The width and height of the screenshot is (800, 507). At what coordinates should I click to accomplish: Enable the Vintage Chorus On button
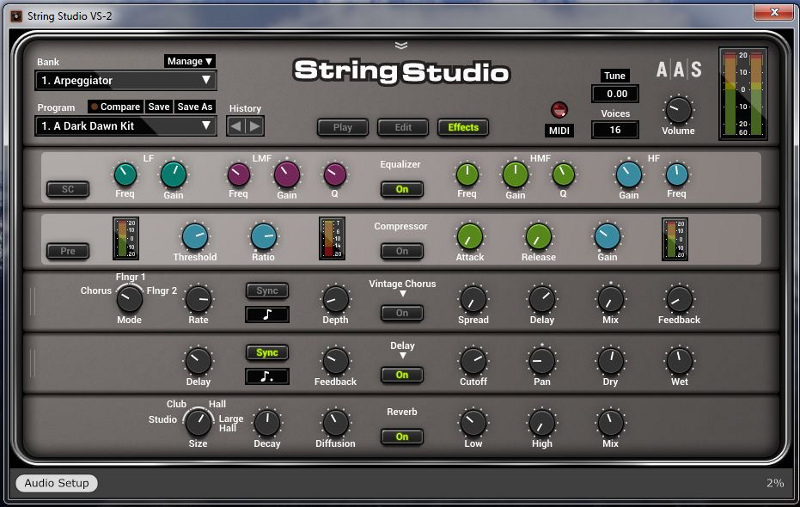pyautogui.click(x=402, y=313)
